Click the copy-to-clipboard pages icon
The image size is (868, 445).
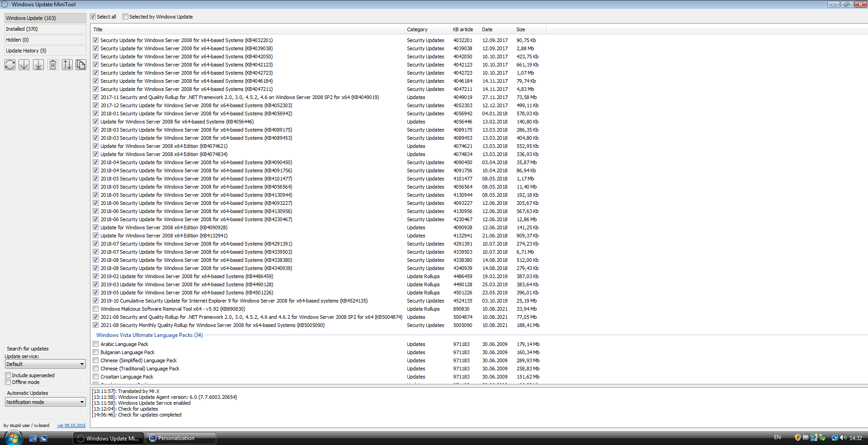coord(80,65)
